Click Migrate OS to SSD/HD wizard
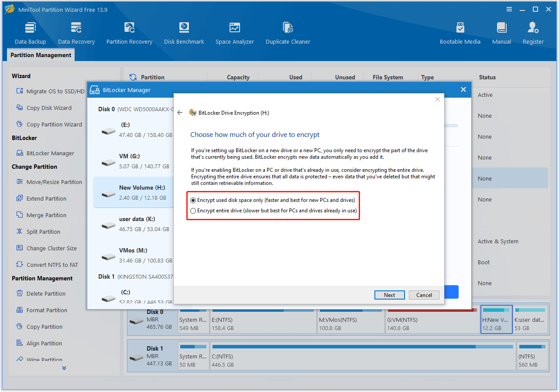 (50, 91)
